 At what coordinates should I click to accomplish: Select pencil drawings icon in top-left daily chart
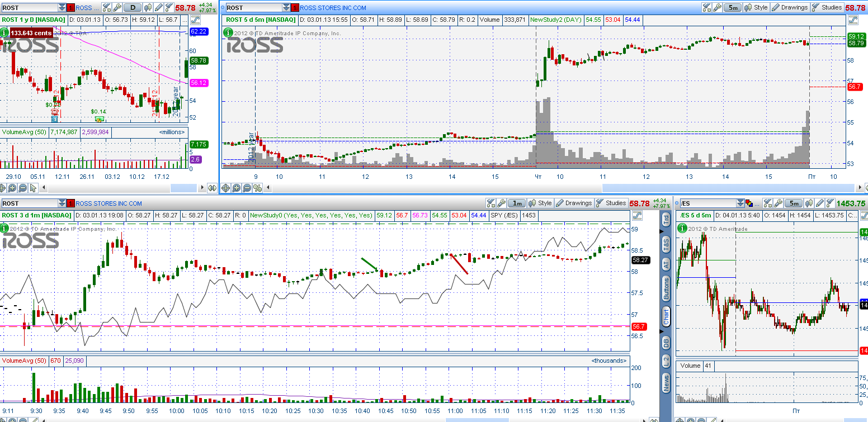coord(159,8)
